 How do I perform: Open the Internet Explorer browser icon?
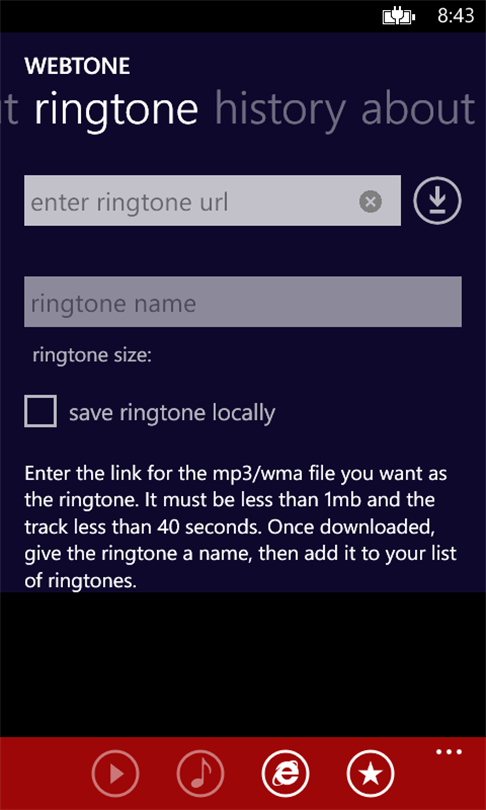[286, 773]
